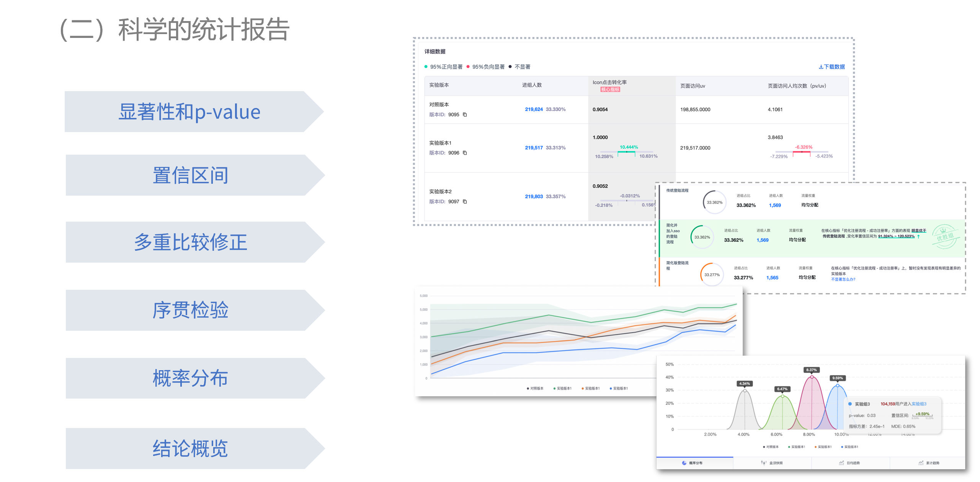Viewport: 980px width, 482px height.
Task: Copy version ID 9095 with copy icon
Action: pyautogui.click(x=465, y=114)
